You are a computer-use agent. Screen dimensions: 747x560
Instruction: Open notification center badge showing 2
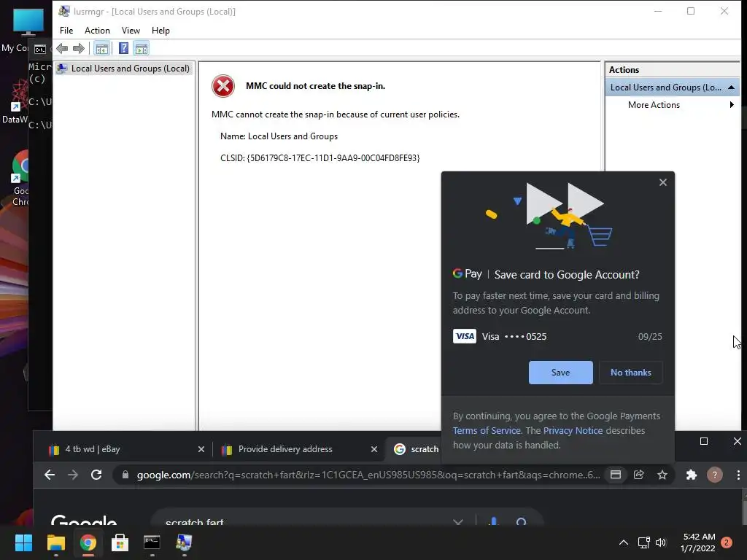pos(727,542)
